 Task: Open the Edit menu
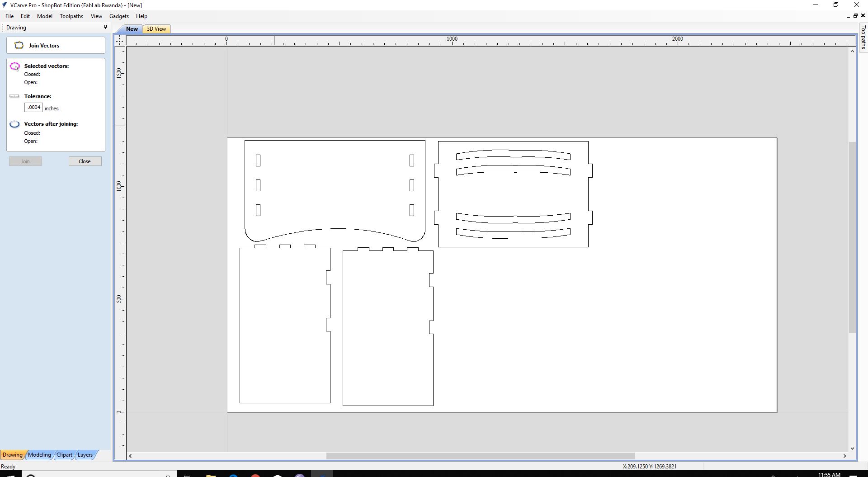pyautogui.click(x=25, y=16)
